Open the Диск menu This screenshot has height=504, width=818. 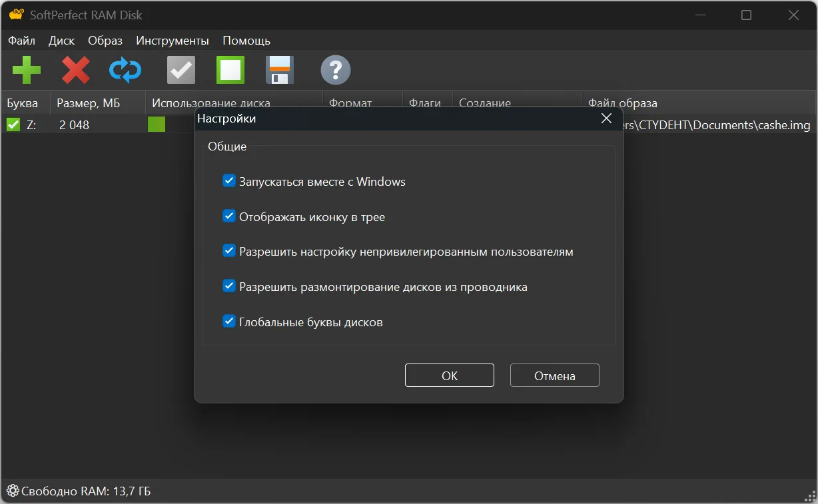(62, 41)
